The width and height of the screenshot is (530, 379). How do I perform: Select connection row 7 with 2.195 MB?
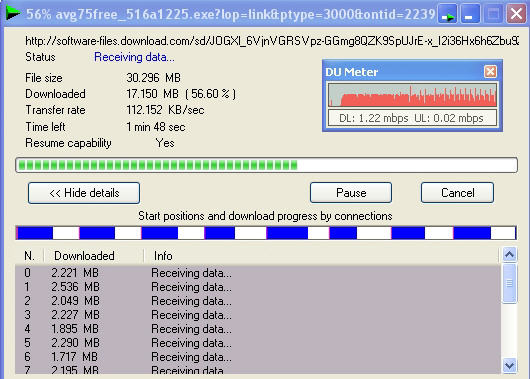258,369
